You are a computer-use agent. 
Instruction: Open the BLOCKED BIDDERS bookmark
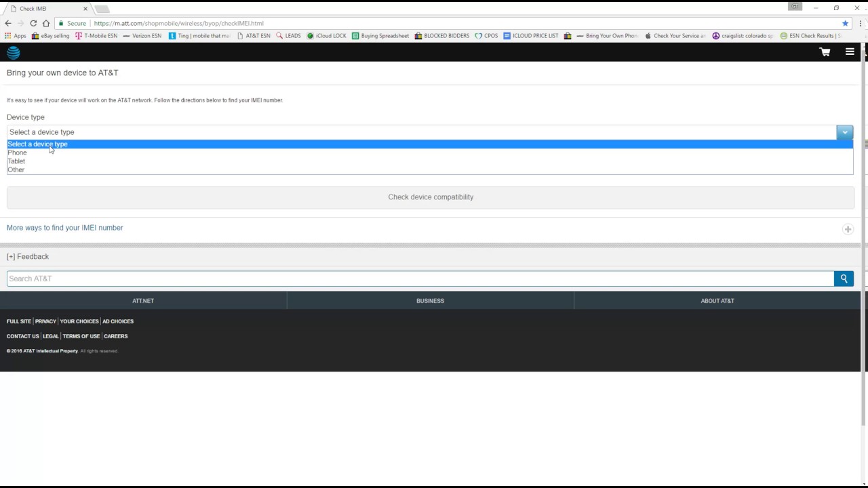coord(442,36)
